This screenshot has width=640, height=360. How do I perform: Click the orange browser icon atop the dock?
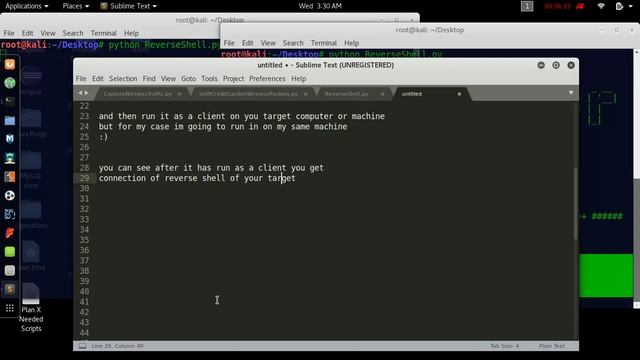(x=10, y=64)
